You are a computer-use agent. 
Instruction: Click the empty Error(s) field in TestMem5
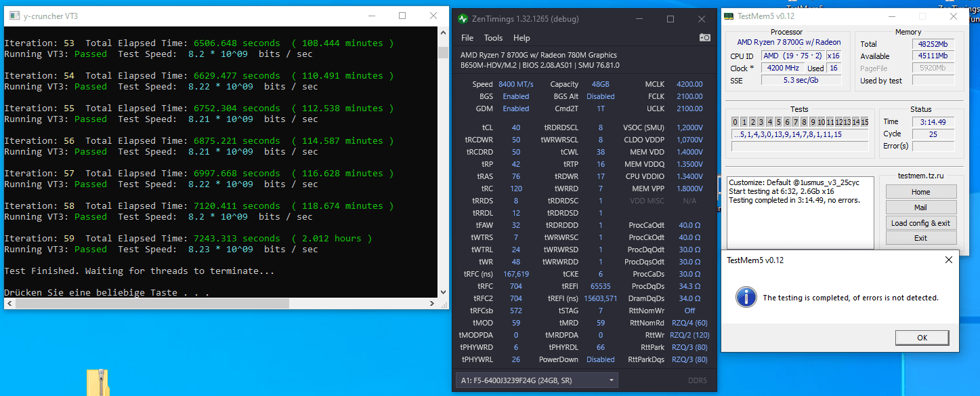(x=933, y=146)
